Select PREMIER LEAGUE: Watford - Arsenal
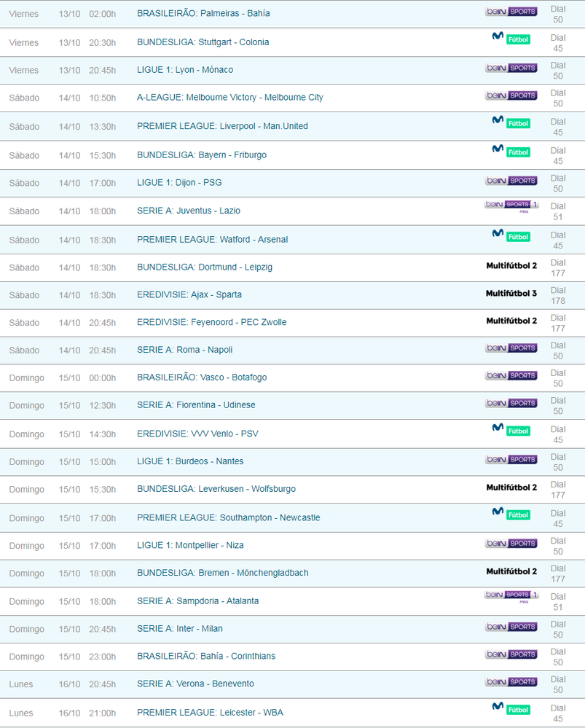Image resolution: width=585 pixels, height=728 pixels. [212, 240]
